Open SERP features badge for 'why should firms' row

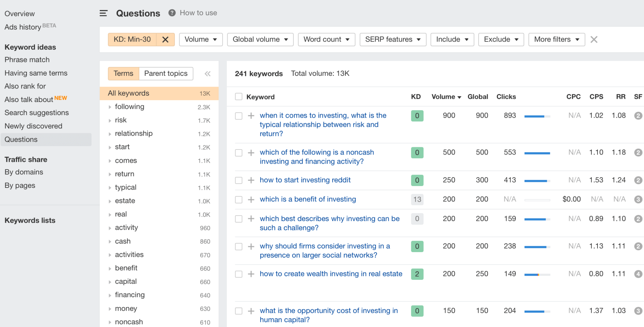click(638, 246)
